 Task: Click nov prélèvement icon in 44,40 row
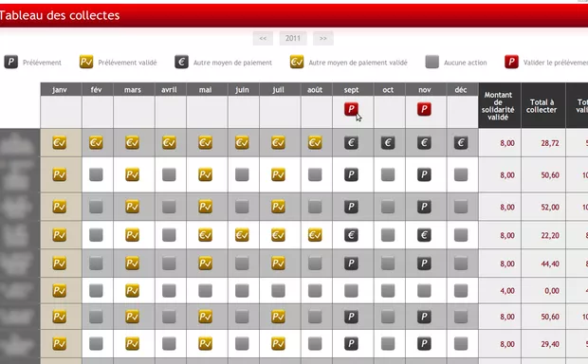click(424, 264)
